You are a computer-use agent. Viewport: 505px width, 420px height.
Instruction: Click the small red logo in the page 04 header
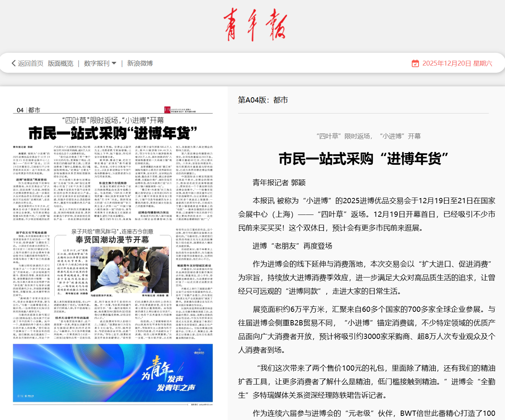coord(167,110)
